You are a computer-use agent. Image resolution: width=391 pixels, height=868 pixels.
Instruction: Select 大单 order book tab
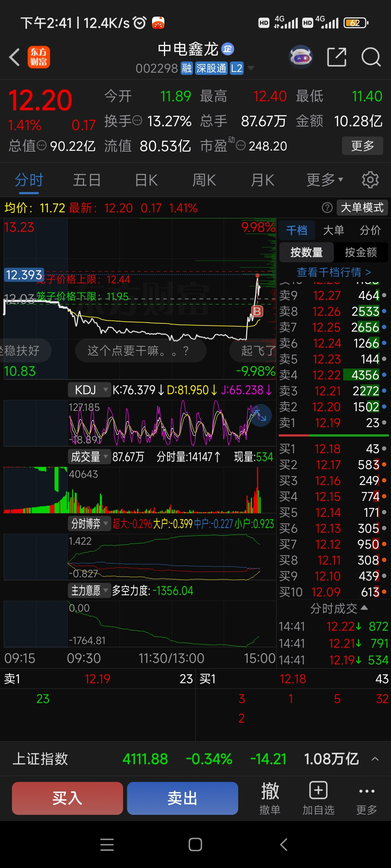(x=333, y=230)
